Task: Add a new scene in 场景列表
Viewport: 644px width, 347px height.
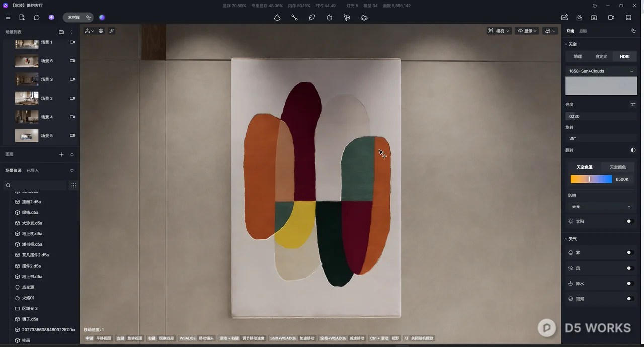Action: click(61, 32)
